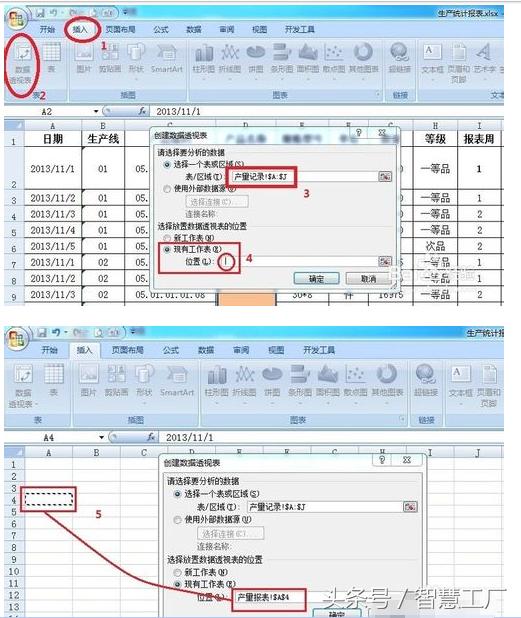Open quick access toolbar customize arrow in upper window
Image resolution: width=521 pixels, height=618 pixels.
click(125, 12)
